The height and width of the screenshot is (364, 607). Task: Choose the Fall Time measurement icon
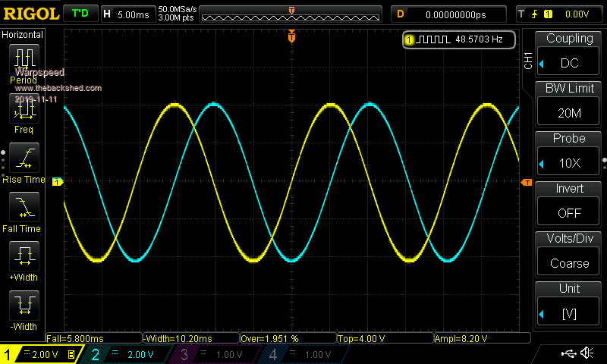tap(24, 208)
